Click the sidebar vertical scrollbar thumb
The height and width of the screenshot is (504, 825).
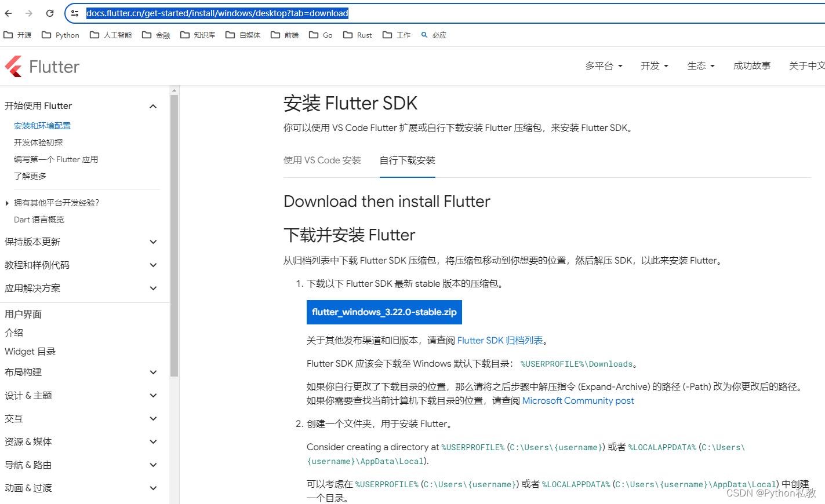tap(174, 236)
